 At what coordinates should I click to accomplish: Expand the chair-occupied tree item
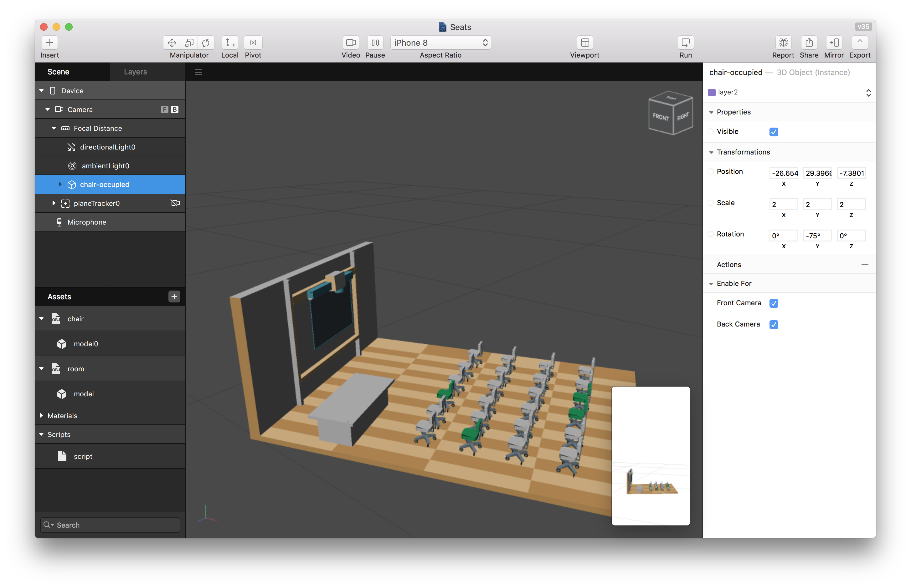[x=60, y=185]
